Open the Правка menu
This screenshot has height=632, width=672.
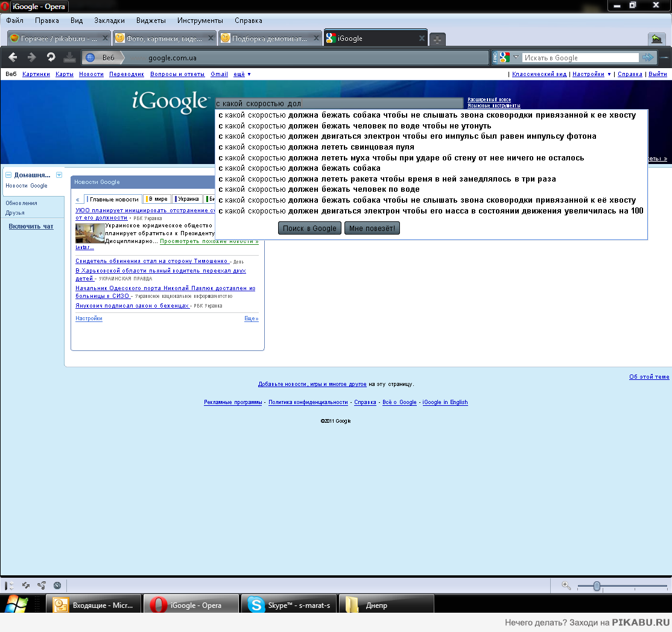tap(47, 21)
